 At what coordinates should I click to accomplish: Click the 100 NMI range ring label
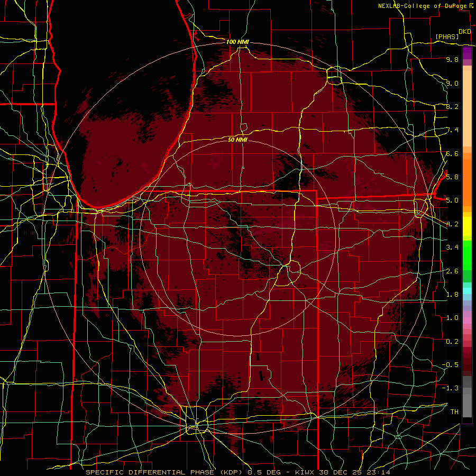pyautogui.click(x=237, y=42)
